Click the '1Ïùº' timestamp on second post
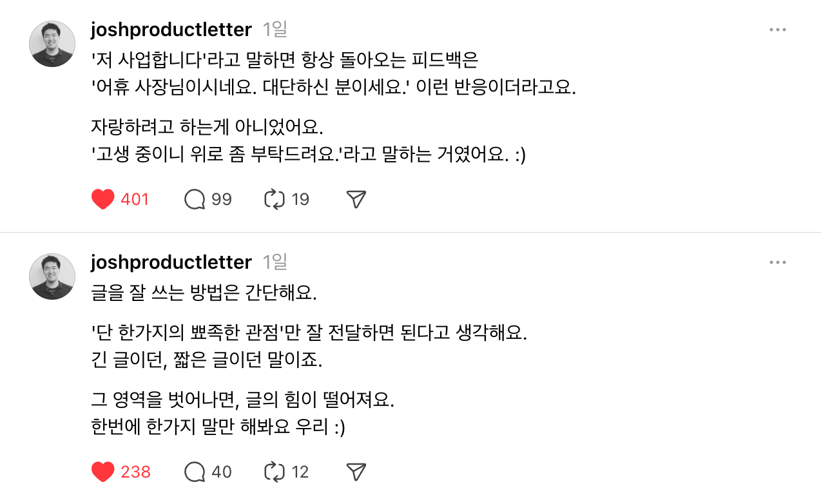 275,262
